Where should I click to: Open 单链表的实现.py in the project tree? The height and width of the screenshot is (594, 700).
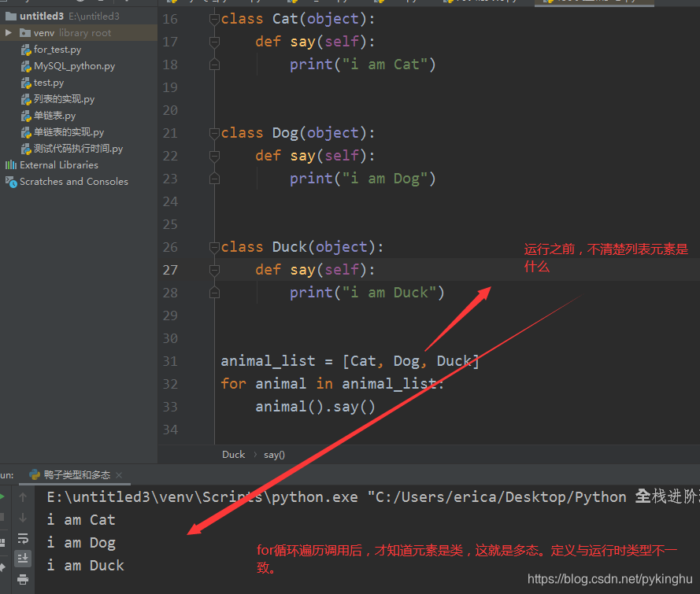coord(69,132)
